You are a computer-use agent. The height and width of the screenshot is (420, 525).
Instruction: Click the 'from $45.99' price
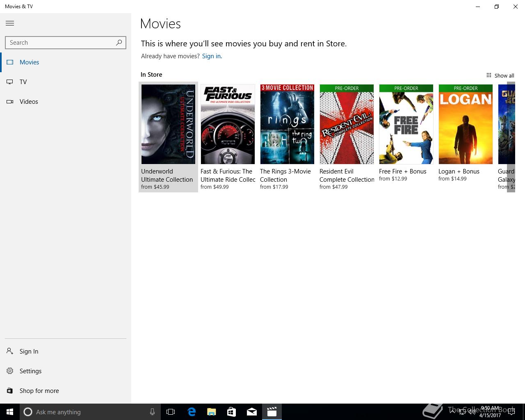pos(155,187)
